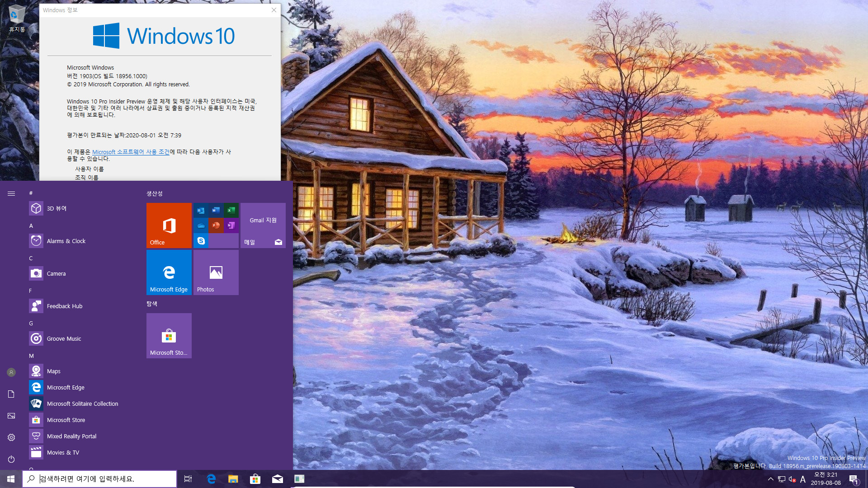Open the user account button in Start

[11, 372]
